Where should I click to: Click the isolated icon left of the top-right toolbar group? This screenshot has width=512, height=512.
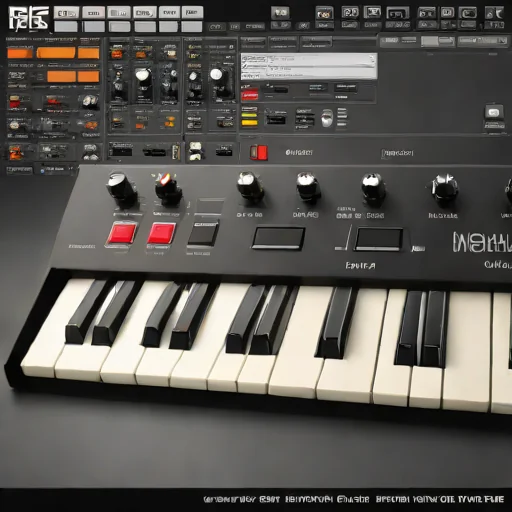click(280, 13)
